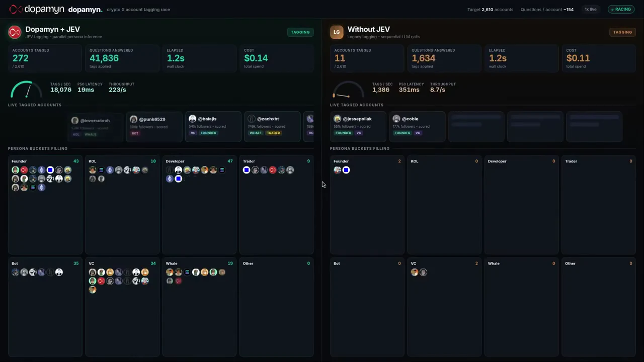The height and width of the screenshot is (362, 644).
Task: Open @balajis's avatar in live accounts
Action: pos(192,119)
